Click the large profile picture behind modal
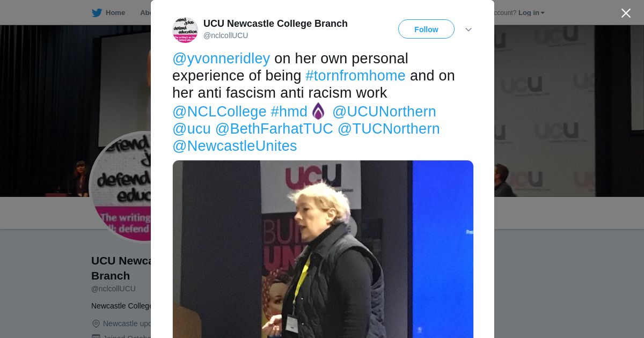 (121, 187)
